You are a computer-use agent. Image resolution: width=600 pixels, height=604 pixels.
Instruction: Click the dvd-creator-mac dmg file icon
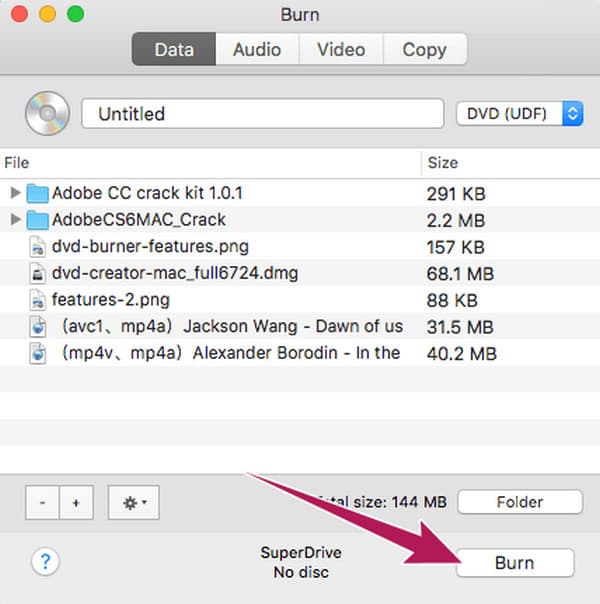[38, 273]
